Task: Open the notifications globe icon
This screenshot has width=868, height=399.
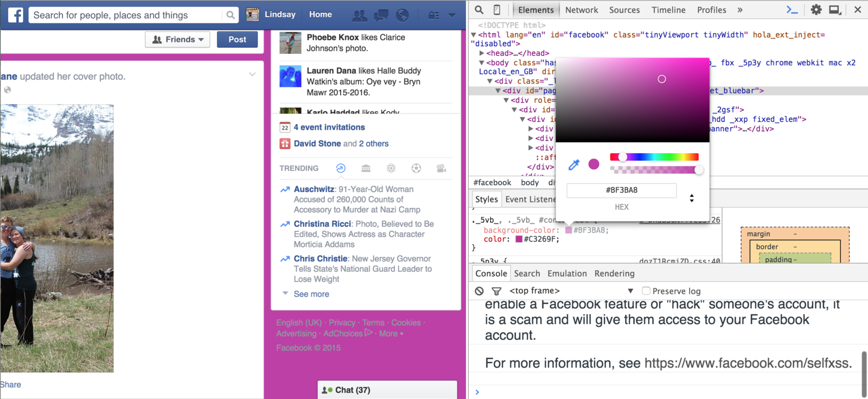Action: tap(402, 15)
